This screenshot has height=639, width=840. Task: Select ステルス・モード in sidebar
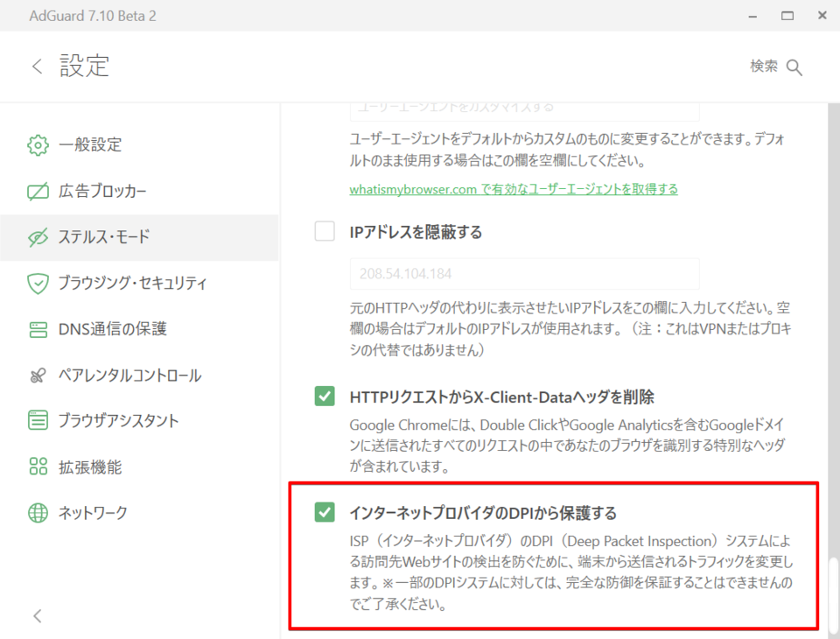[x=139, y=237]
